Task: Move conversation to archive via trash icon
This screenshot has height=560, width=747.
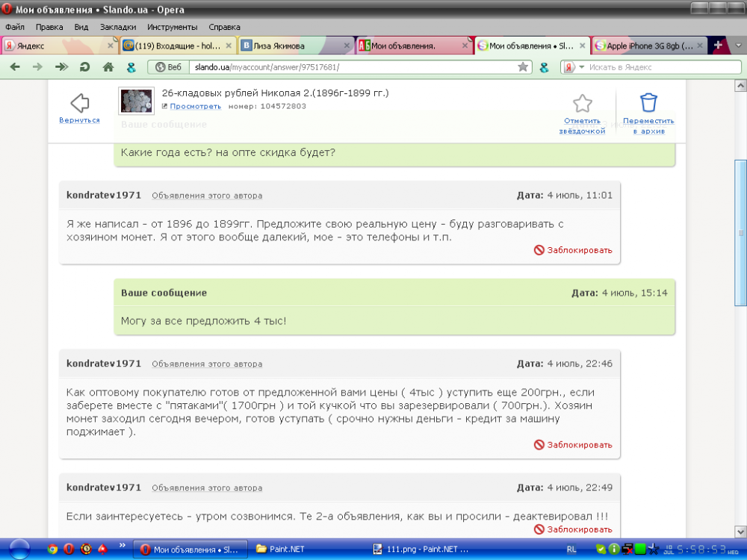Action: pos(648,103)
